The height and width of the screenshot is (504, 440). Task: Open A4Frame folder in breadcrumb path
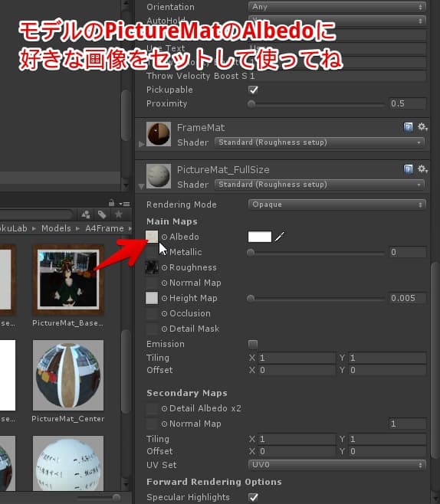[104, 228]
